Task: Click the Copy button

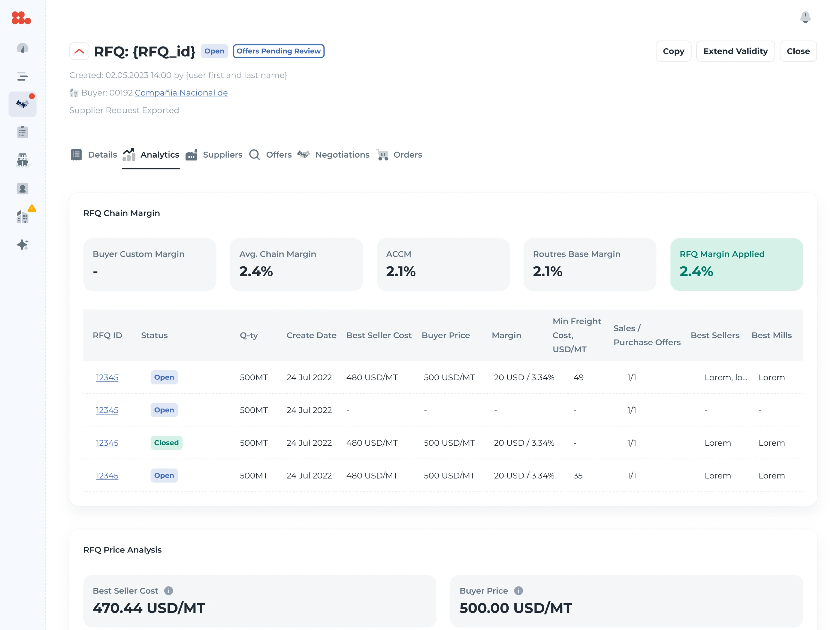Action: pyautogui.click(x=673, y=51)
